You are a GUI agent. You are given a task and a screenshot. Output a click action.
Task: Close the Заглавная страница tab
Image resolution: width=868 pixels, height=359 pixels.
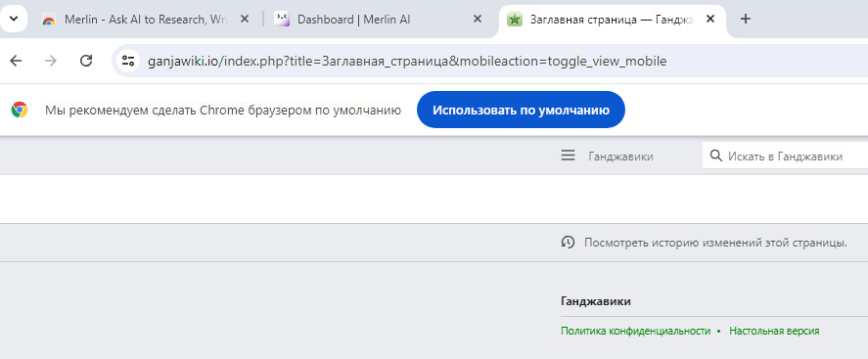point(710,19)
